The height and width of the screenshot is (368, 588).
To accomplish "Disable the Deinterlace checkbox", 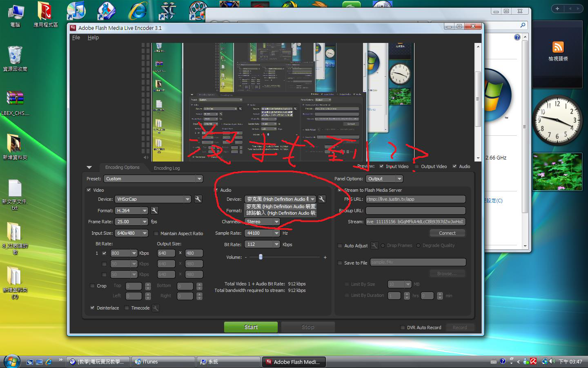I will (x=92, y=308).
